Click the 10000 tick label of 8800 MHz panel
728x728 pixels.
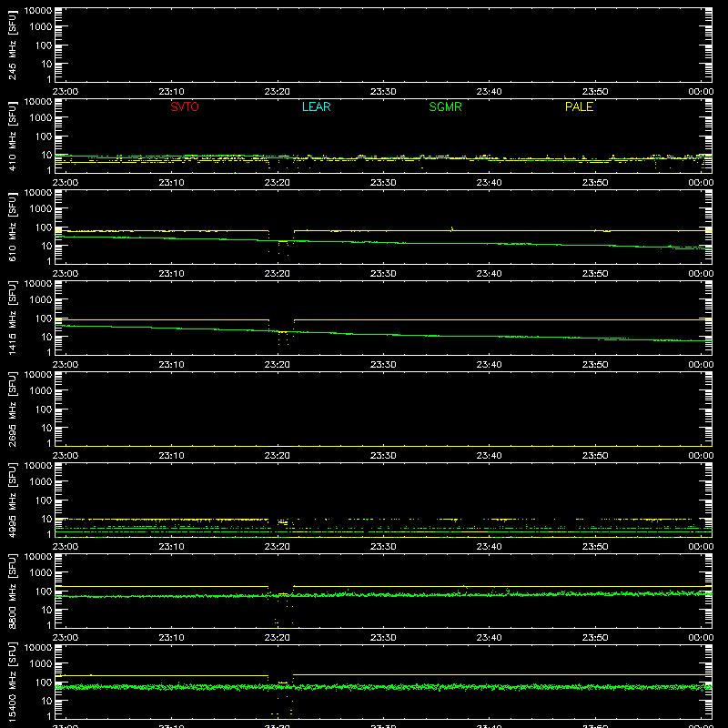[37, 557]
